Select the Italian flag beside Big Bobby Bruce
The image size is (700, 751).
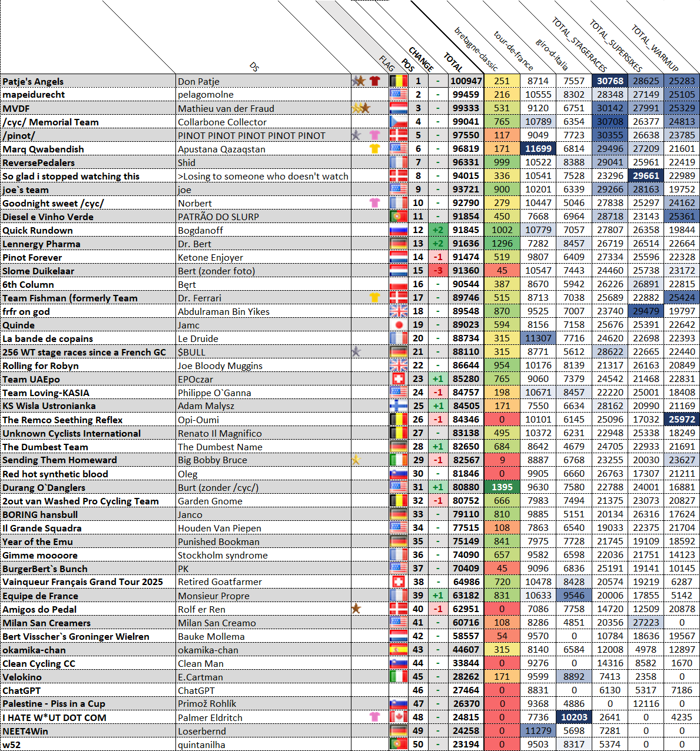(x=399, y=460)
